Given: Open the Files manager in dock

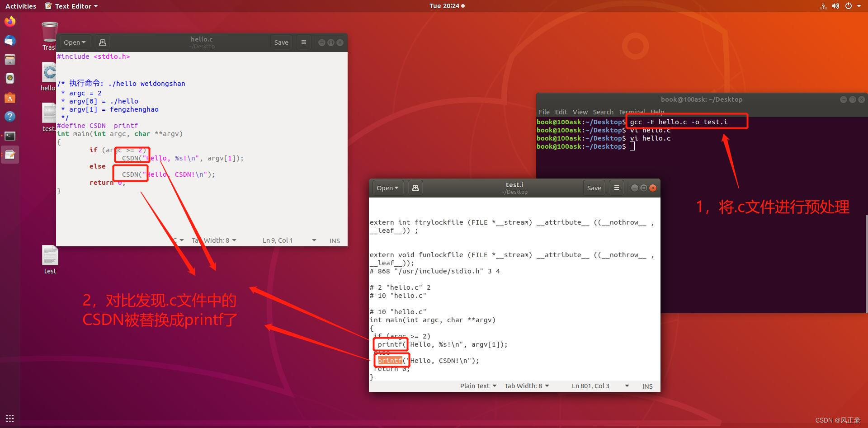Looking at the screenshot, I should point(10,60).
